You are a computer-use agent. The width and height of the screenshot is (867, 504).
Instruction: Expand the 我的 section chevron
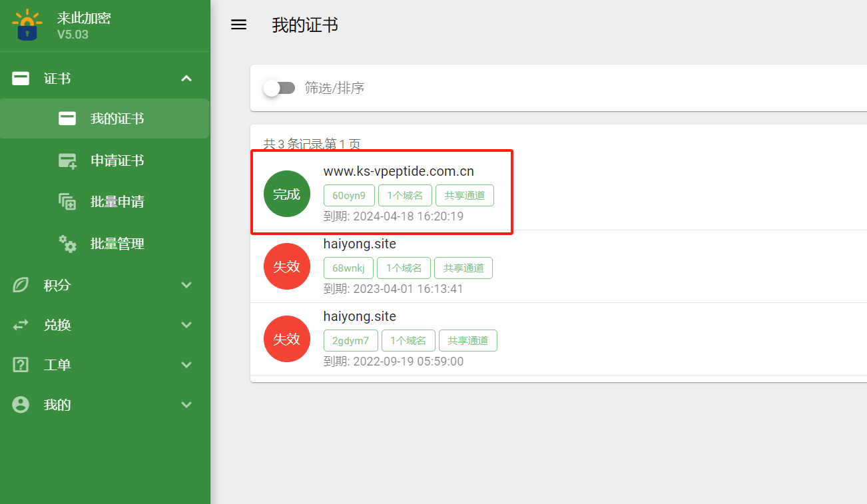tap(186, 405)
